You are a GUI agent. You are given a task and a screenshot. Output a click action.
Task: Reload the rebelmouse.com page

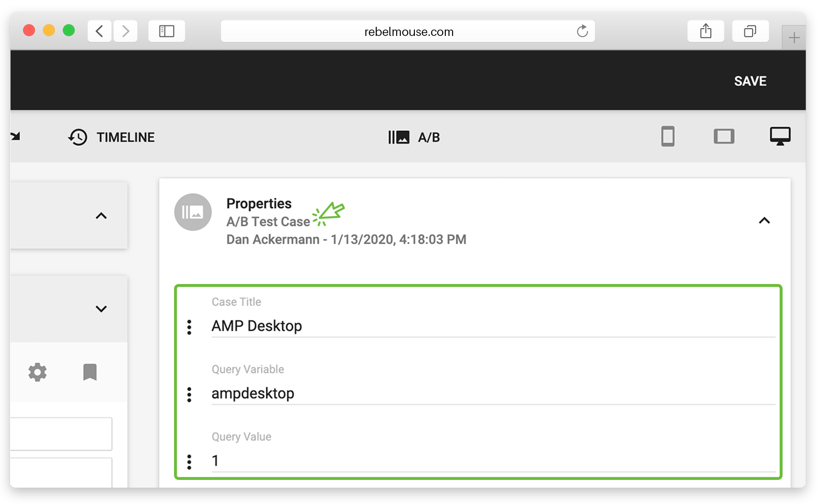(582, 31)
